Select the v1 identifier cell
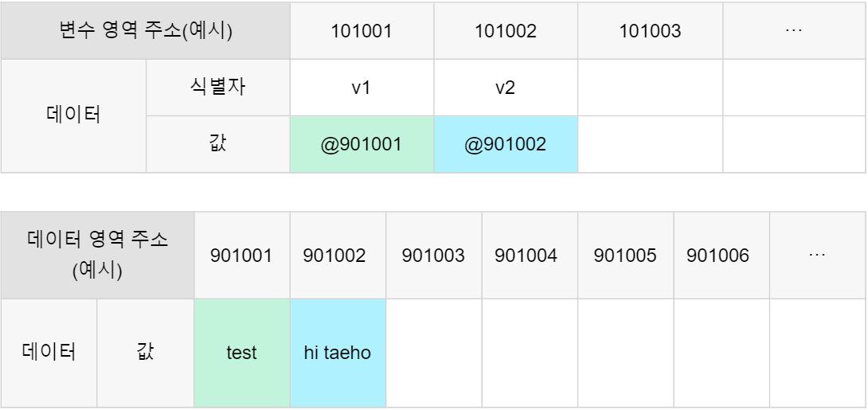The width and height of the screenshot is (868, 410). click(362, 88)
